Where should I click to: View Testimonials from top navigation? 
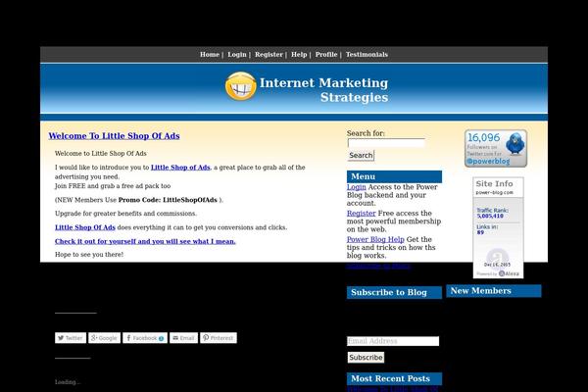click(x=367, y=55)
